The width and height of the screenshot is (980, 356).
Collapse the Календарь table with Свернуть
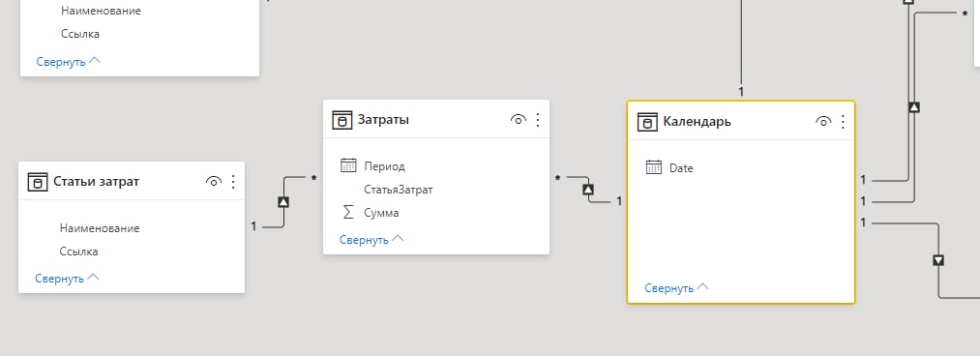coord(677,288)
